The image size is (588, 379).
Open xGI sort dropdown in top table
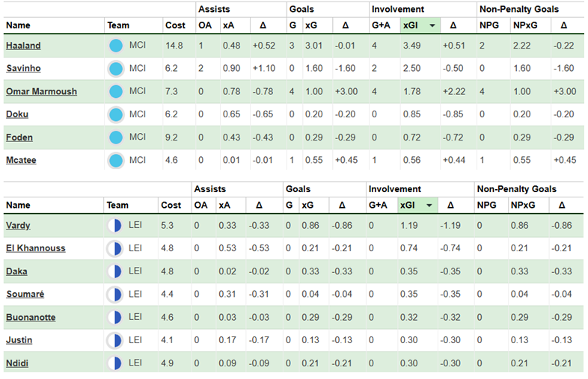[432, 25]
